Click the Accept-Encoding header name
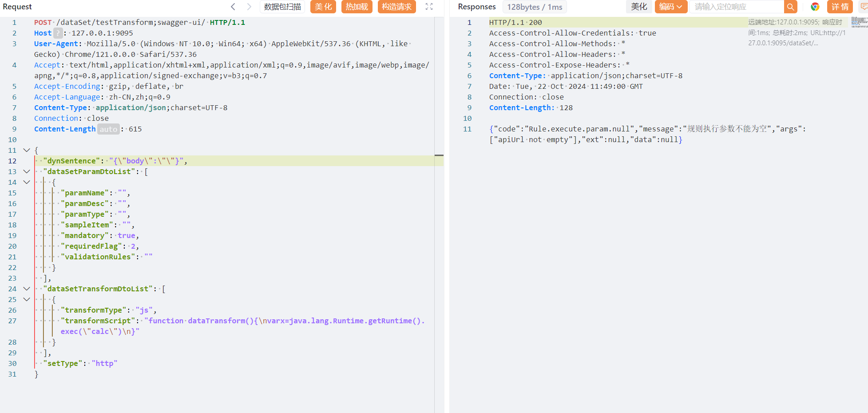 point(67,86)
